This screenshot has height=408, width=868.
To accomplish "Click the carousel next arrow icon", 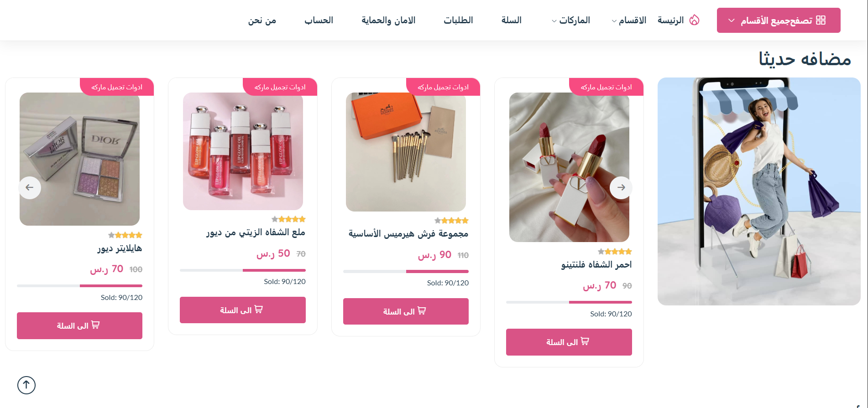I will 621,187.
